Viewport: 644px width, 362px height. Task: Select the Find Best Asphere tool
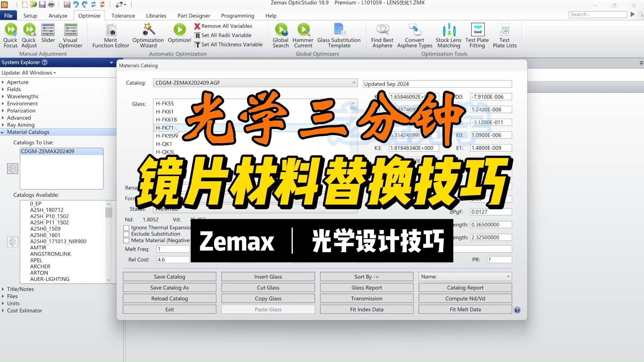click(x=382, y=35)
